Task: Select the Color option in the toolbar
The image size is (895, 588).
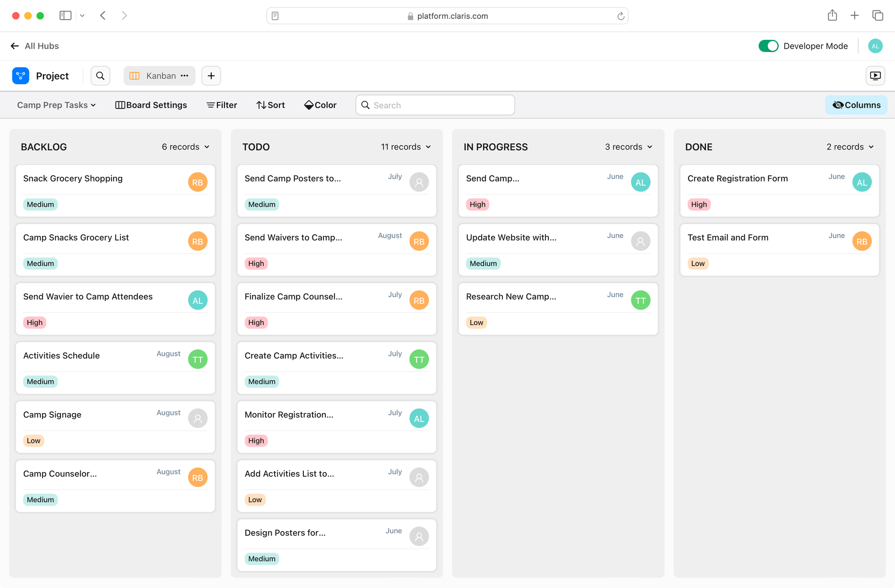Action: (320, 105)
